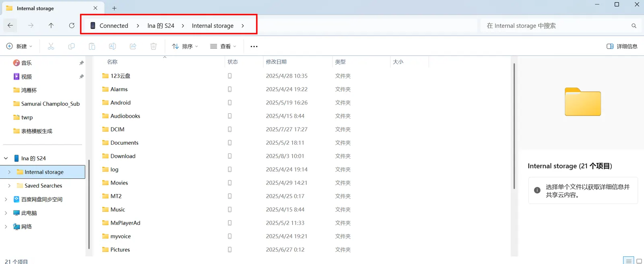
Task: Navigate back with the back arrow
Action: click(x=10, y=26)
